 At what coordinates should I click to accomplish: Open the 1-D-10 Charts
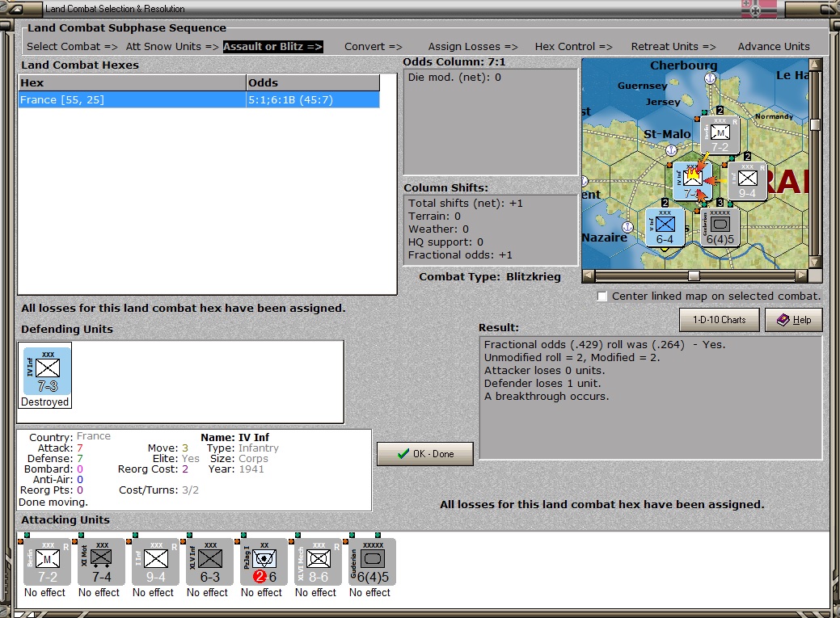719,320
